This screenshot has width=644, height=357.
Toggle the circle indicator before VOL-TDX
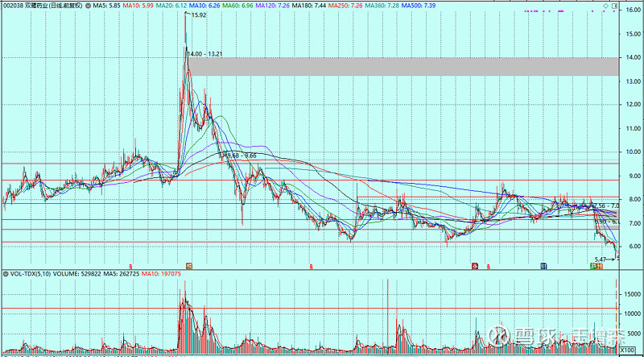tap(5, 273)
